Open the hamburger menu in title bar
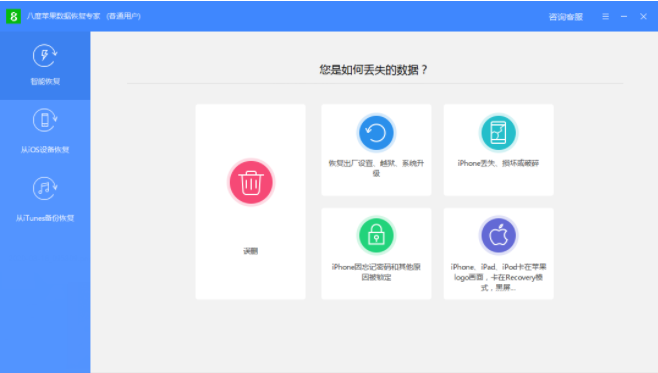This screenshot has height=373, width=658. click(x=606, y=16)
